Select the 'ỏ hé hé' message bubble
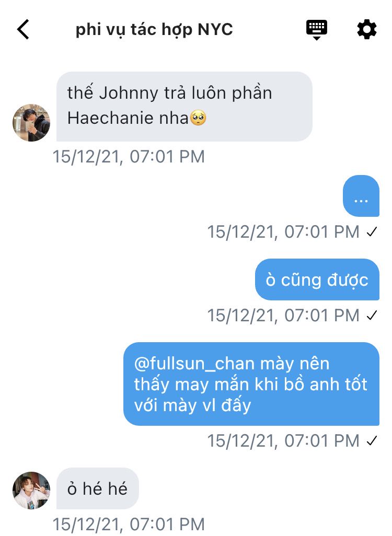Screen dimensions: 392x536 click(x=98, y=488)
